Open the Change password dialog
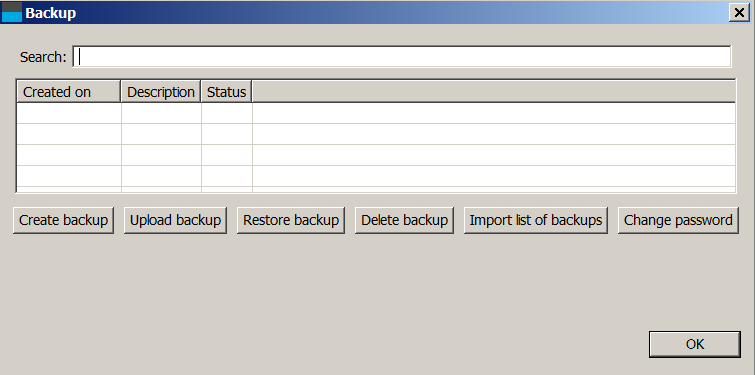This screenshot has width=755, height=375. (x=678, y=220)
